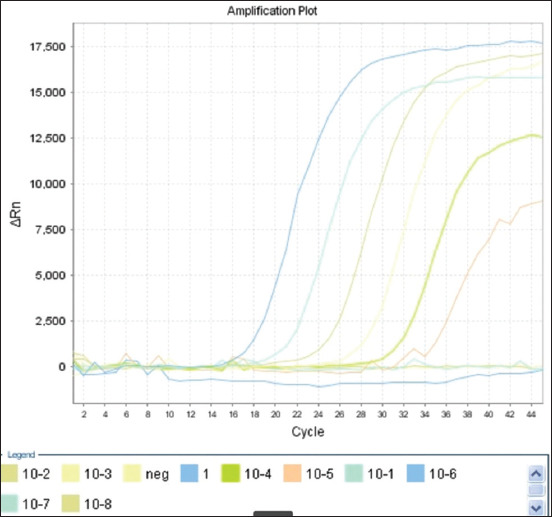Click the legend scrollbar thumb
This screenshot has height=517, width=552.
537,490
